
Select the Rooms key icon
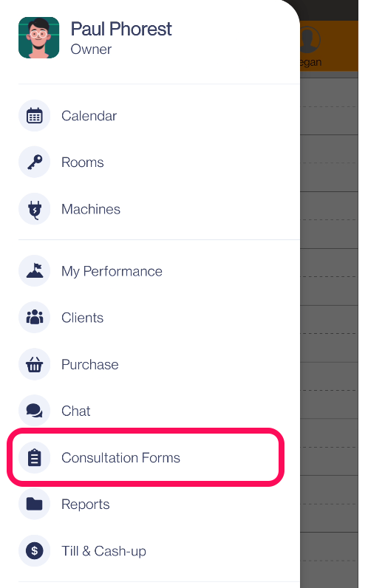point(34,163)
